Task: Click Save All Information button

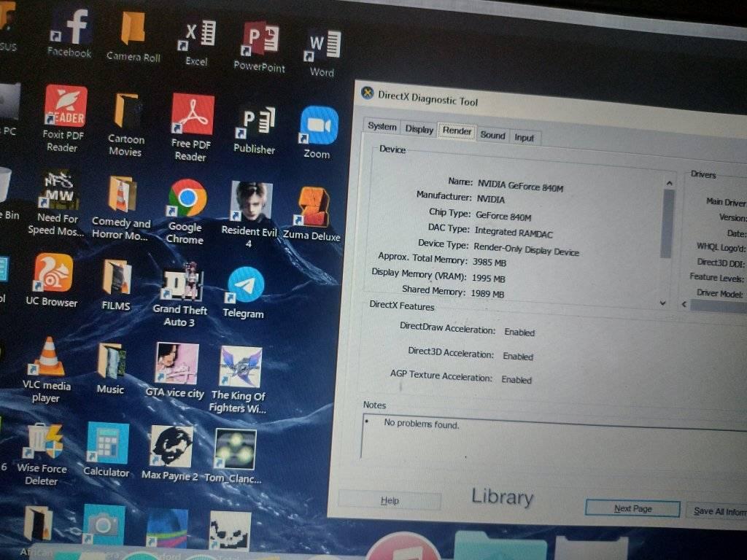Action: coord(717,511)
